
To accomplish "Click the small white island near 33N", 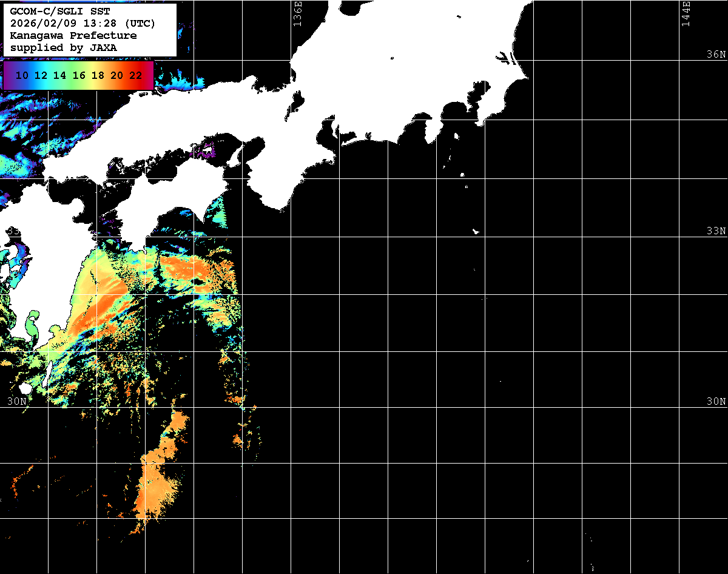I will click(x=476, y=231).
